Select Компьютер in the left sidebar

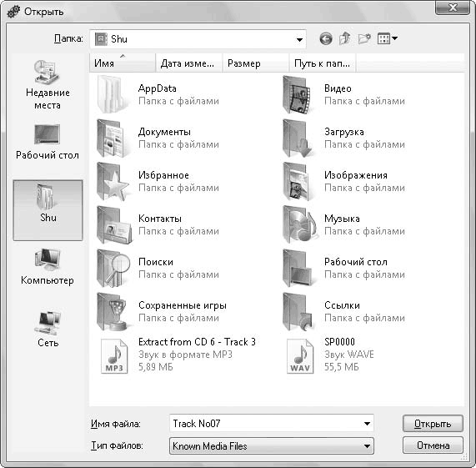click(48, 267)
